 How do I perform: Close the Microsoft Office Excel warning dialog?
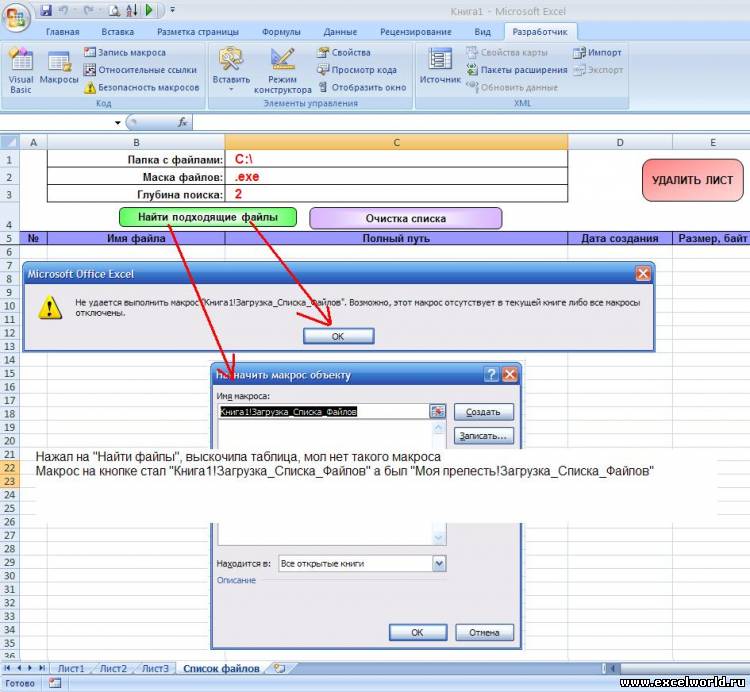point(643,274)
